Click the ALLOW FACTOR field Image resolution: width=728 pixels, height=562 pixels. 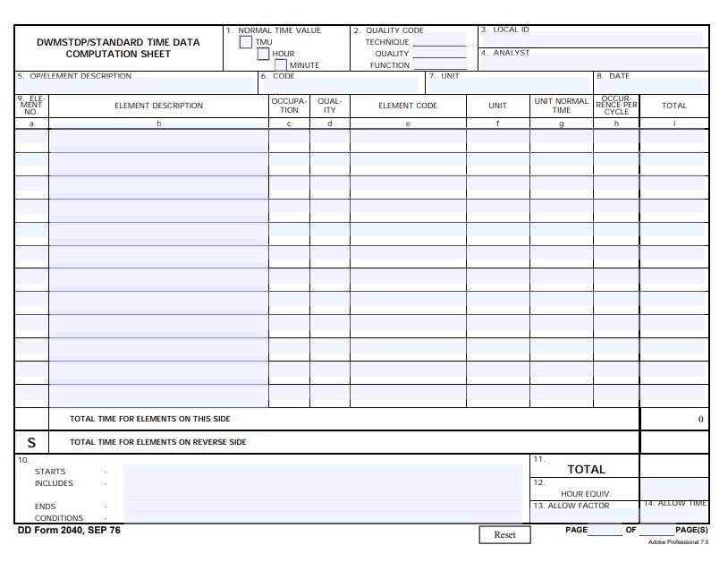point(585,515)
